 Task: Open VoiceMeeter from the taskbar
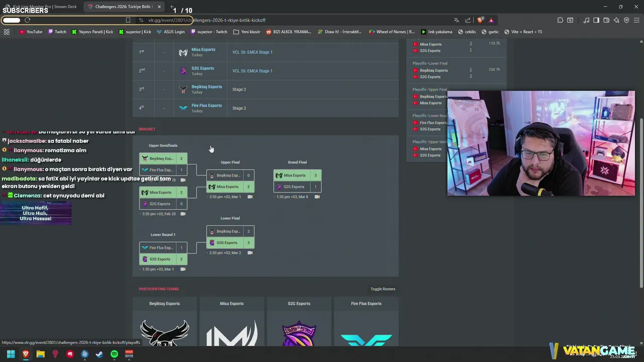pyautogui.click(x=129, y=354)
